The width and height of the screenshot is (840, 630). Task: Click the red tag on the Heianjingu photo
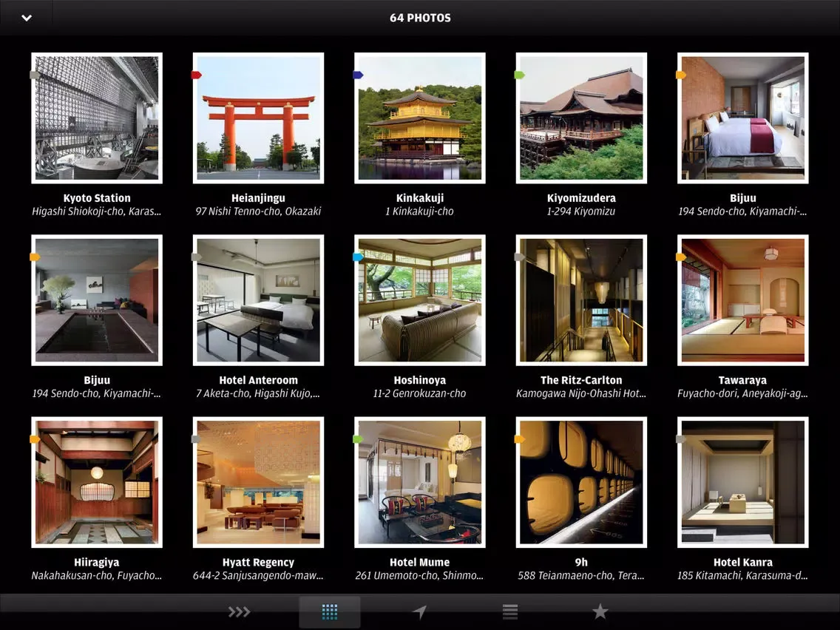(197, 75)
